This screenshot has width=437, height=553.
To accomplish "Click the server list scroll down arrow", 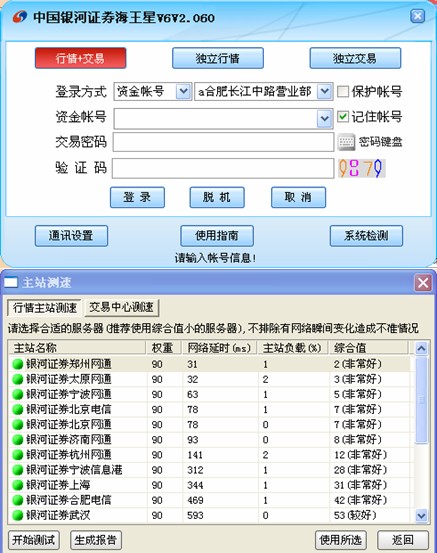I will (421, 516).
